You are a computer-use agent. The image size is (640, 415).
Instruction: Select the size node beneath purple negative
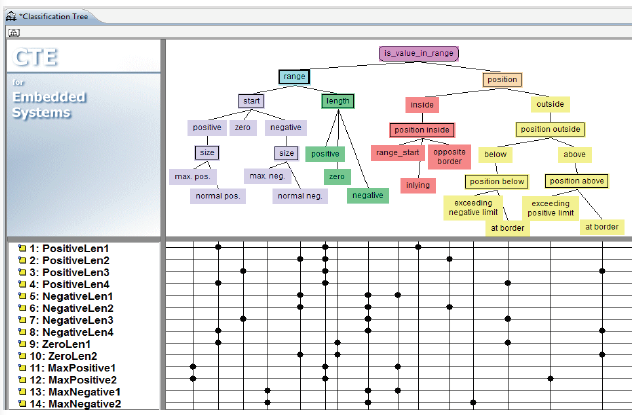pyautogui.click(x=286, y=153)
